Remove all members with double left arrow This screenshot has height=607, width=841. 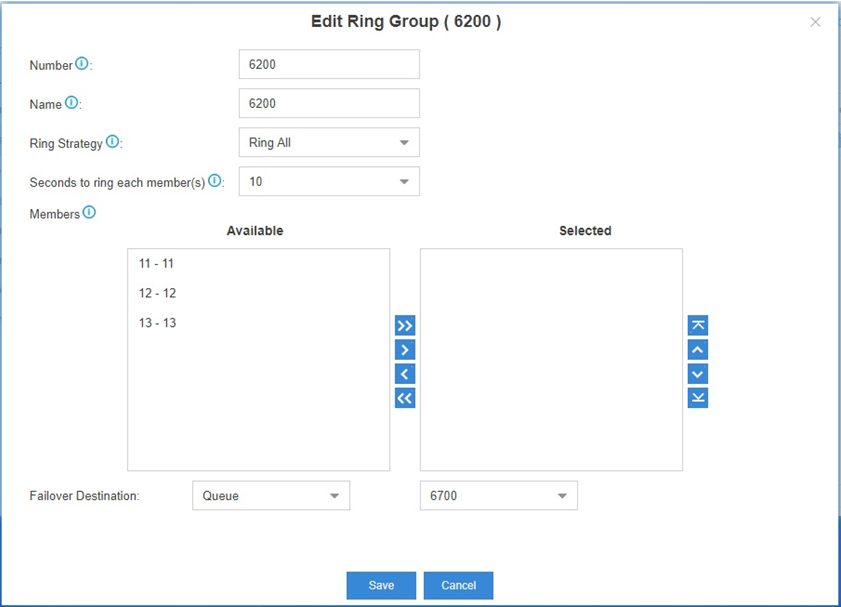(405, 398)
